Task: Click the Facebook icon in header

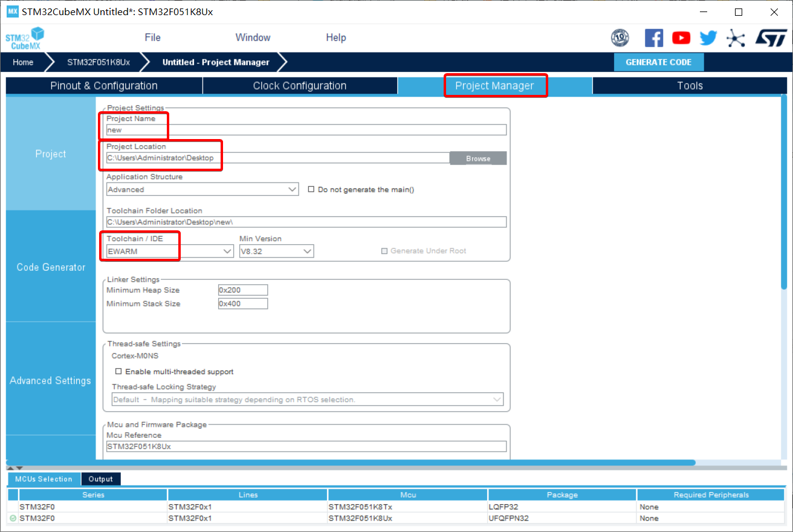Action: point(653,38)
